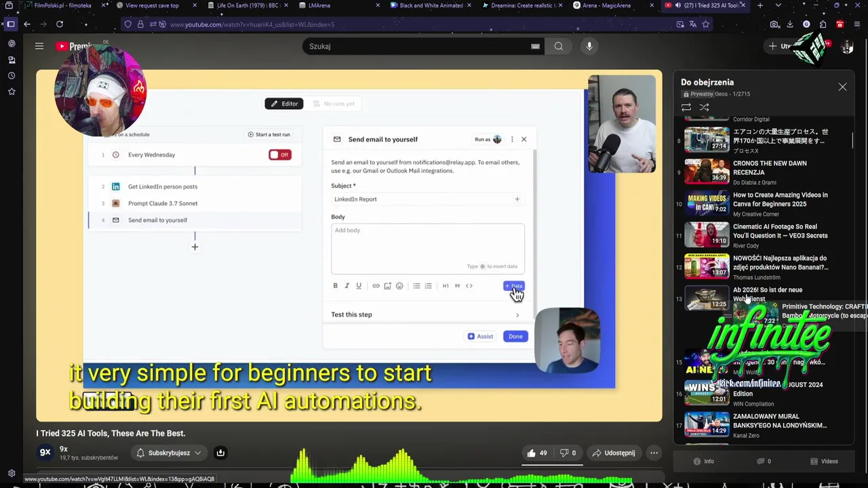Viewport: 868px width, 488px height.
Task: Dislike the video with thumbs down
Action: point(568,453)
